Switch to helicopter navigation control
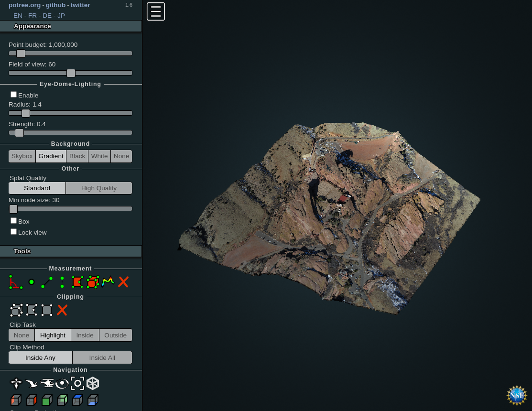 pyautogui.click(x=47, y=383)
